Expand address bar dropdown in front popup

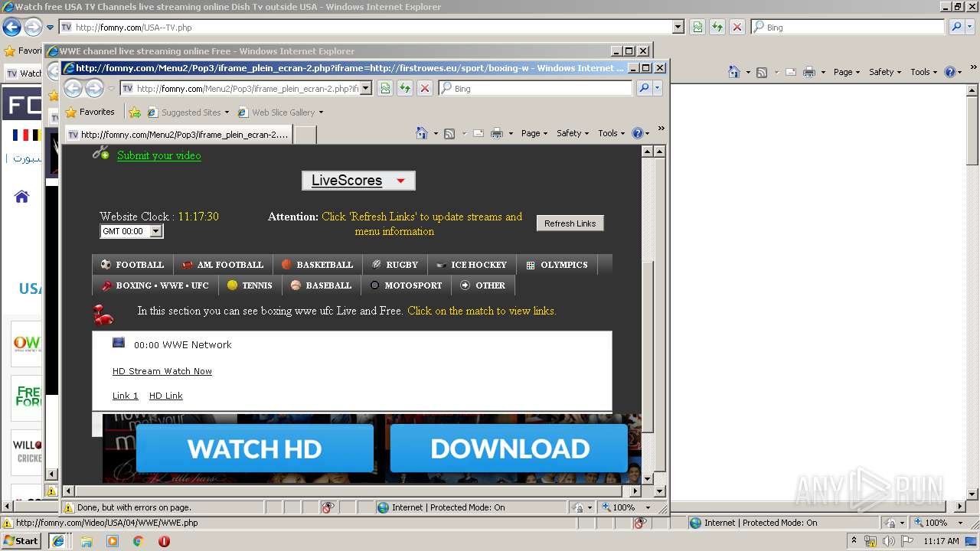[366, 88]
